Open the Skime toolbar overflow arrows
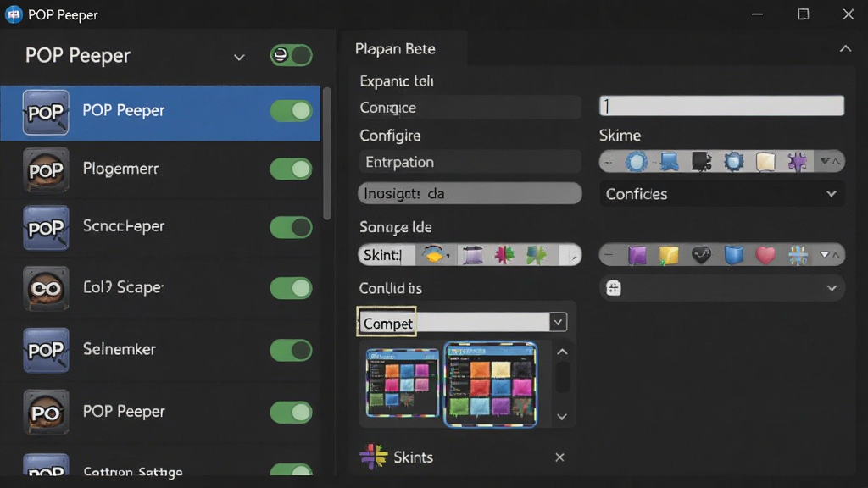Viewport: 868px width, 488px height. point(830,162)
